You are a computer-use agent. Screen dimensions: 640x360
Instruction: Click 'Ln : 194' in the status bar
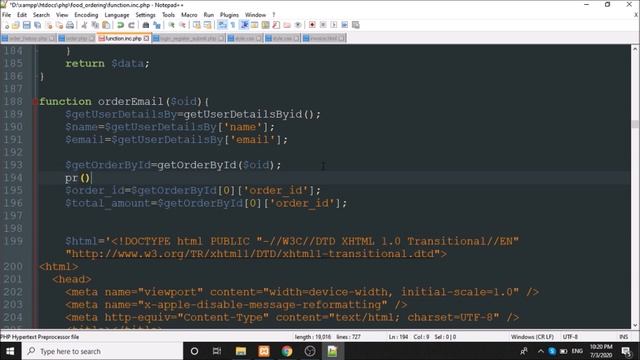click(398, 337)
